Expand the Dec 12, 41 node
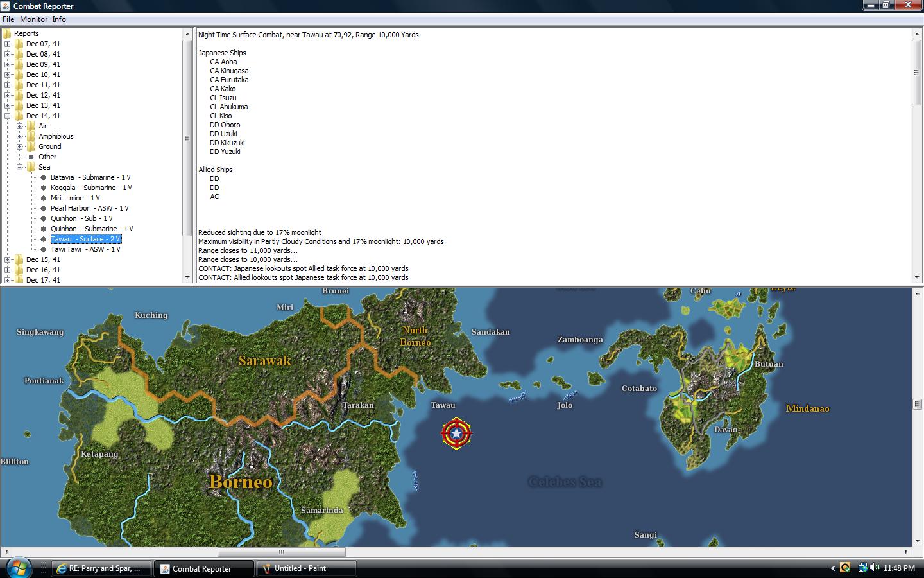The height and width of the screenshot is (578, 924). point(7,95)
